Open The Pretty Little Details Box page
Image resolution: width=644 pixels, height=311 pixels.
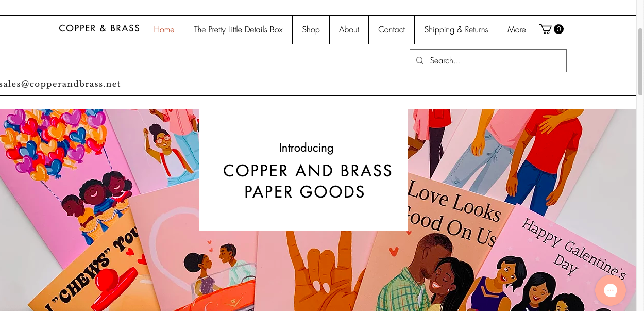tap(238, 30)
